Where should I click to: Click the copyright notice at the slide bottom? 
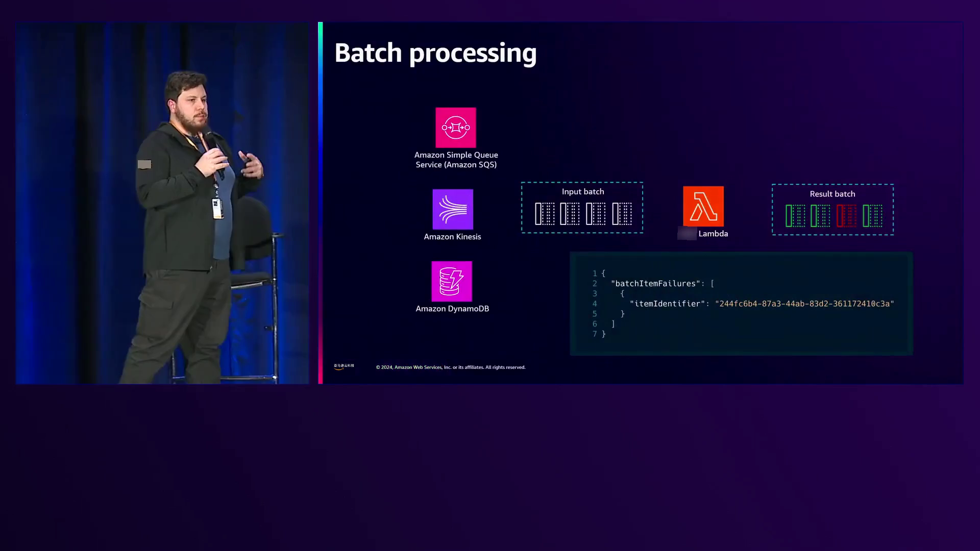pos(451,367)
